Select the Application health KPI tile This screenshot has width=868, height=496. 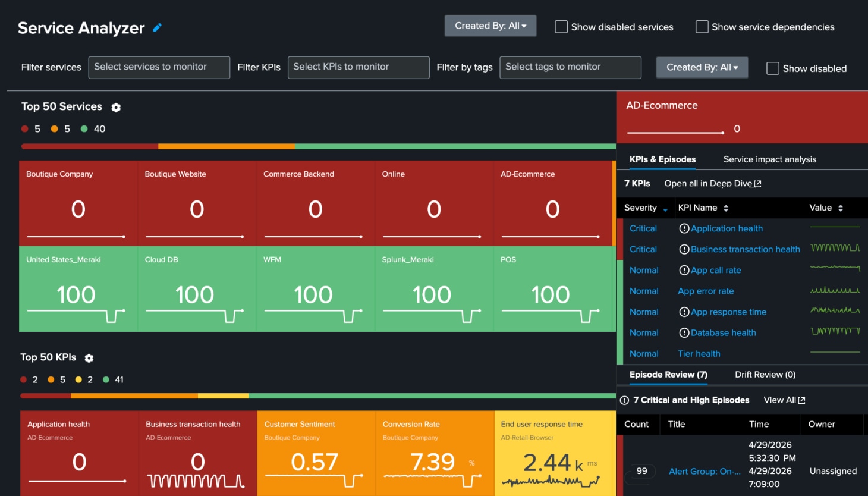(79, 453)
